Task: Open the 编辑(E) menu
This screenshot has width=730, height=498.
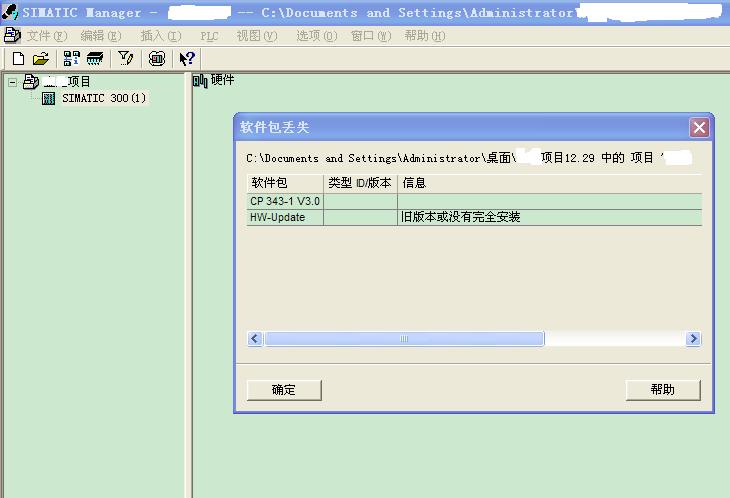Action: tap(101, 36)
